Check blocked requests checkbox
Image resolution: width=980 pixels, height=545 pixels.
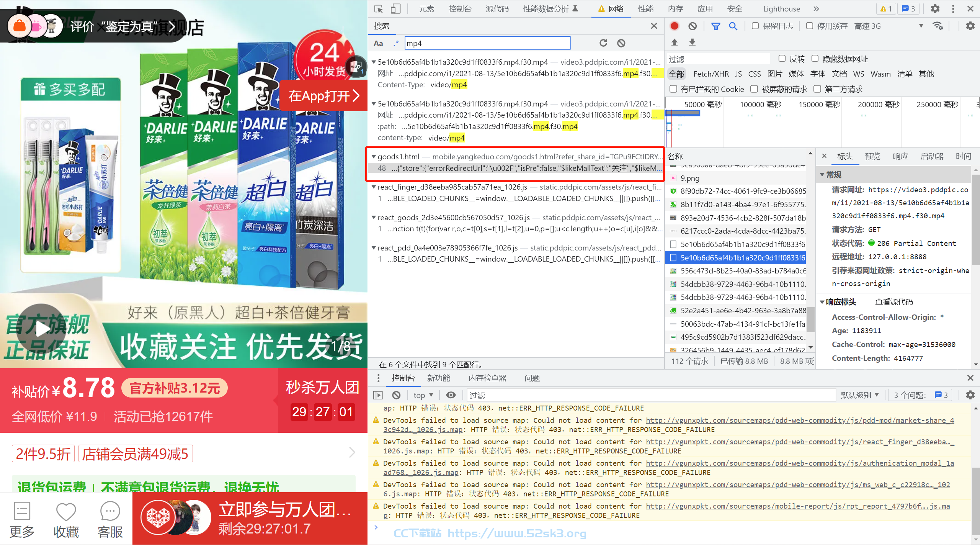coord(754,89)
